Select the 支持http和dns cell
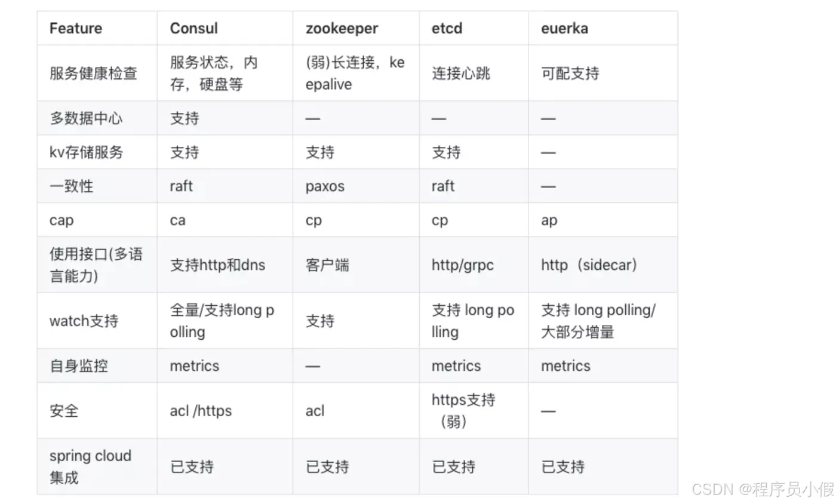 click(218, 265)
